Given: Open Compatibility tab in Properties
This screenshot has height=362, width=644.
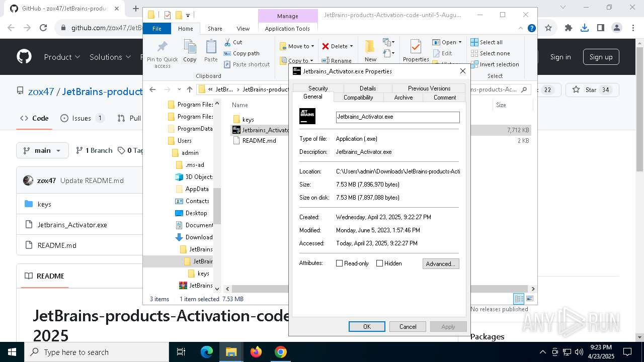Looking at the screenshot, I should 358,98.
